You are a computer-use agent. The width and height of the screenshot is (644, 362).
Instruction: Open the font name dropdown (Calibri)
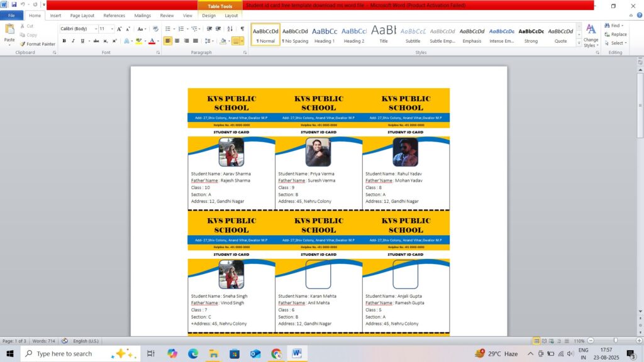96,29
